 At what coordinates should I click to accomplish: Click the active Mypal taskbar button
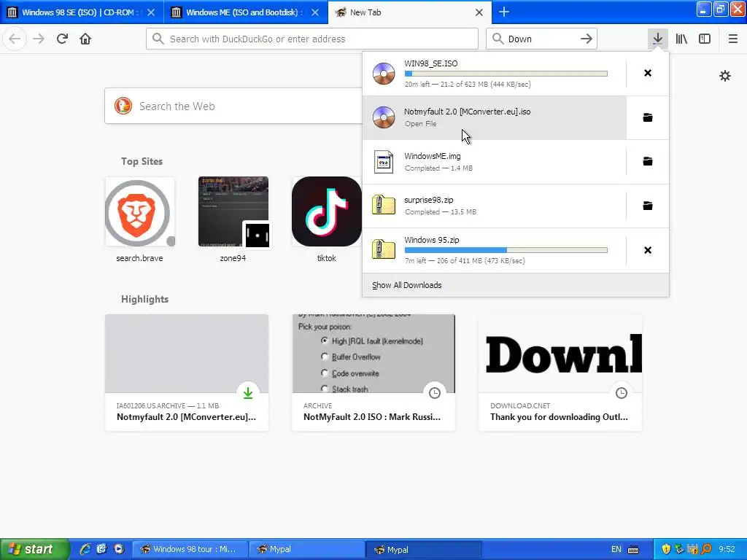click(424, 549)
